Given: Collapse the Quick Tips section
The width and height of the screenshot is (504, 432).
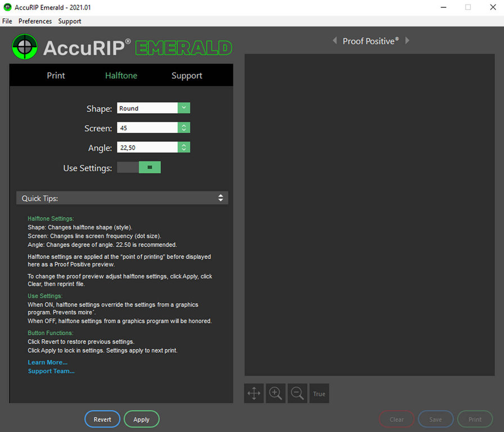Looking at the screenshot, I should coord(220,198).
